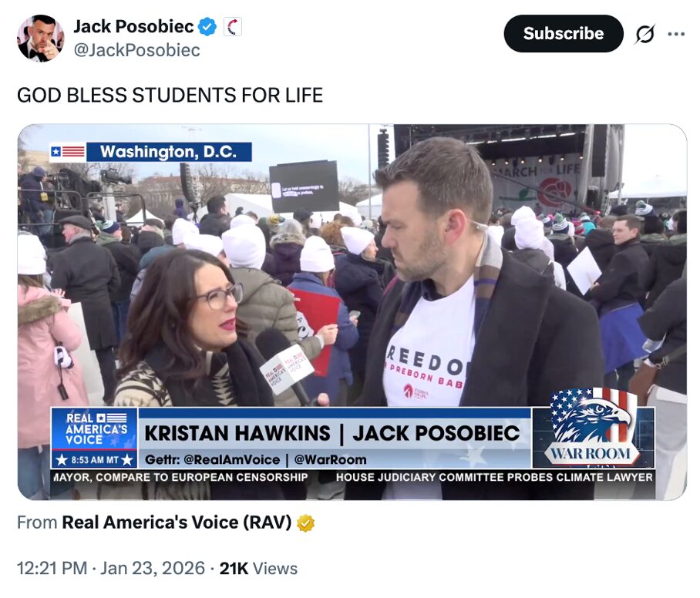
Task: Click the Kristan Hawkins name caption
Action: point(237,433)
